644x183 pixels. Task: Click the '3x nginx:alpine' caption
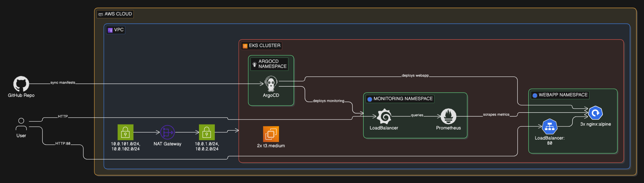(x=596, y=124)
